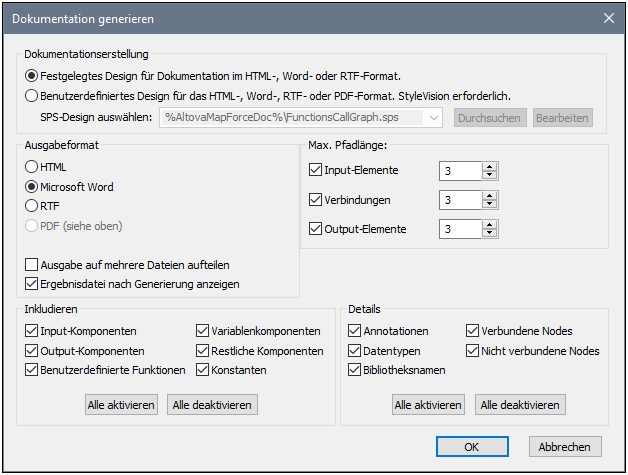Click Alle deaktivieren under Details
Image resolution: width=628 pixels, height=475 pixels.
pyautogui.click(x=520, y=404)
